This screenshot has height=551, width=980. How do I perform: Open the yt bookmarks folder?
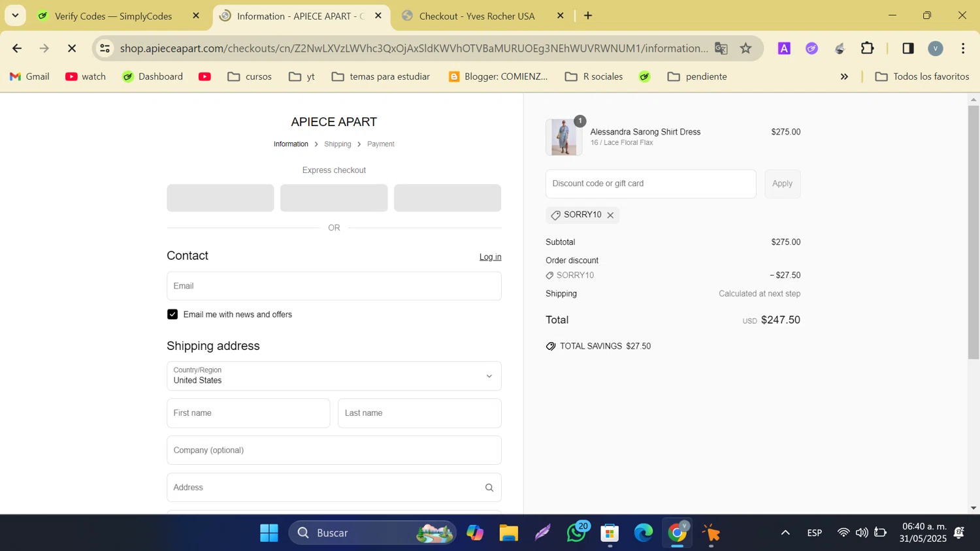click(302, 76)
